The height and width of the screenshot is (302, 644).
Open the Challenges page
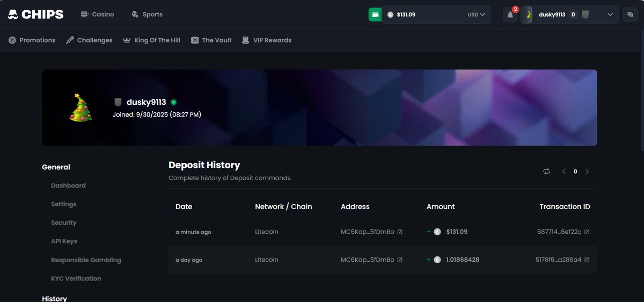click(x=89, y=40)
